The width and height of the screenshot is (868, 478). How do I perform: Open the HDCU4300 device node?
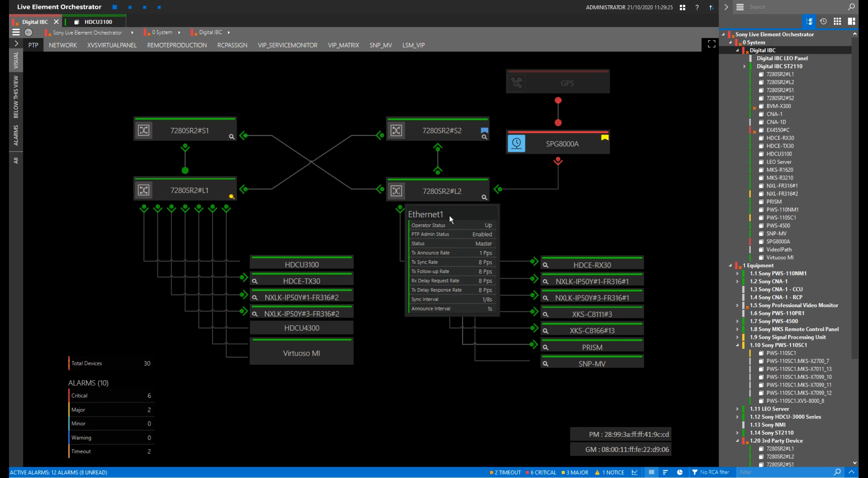301,328
